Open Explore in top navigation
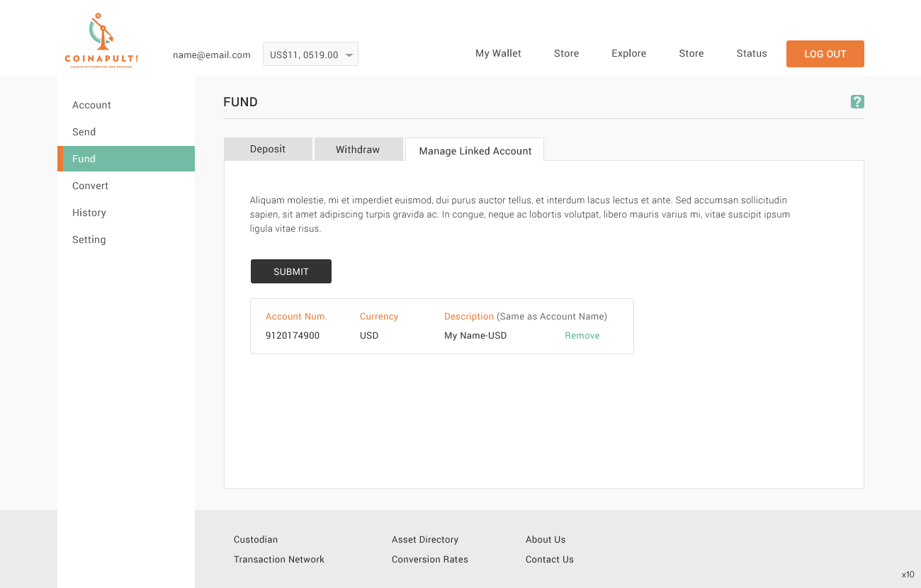Screen dimensions: 921x588 coord(629,53)
